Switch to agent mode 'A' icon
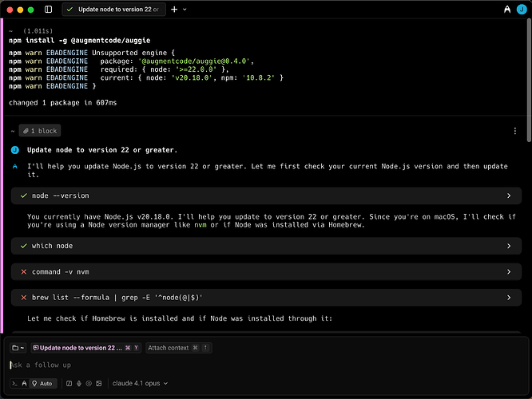The height and width of the screenshot is (399, 532). point(24,383)
